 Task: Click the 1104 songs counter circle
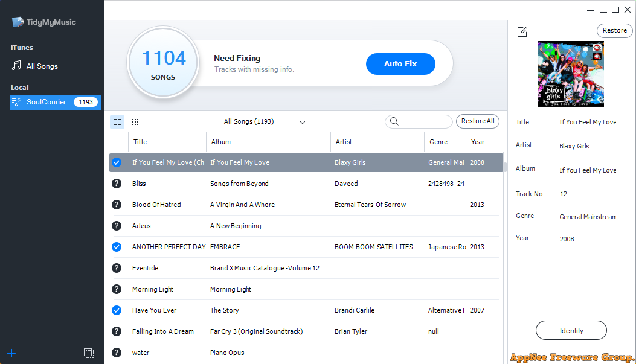[164, 63]
